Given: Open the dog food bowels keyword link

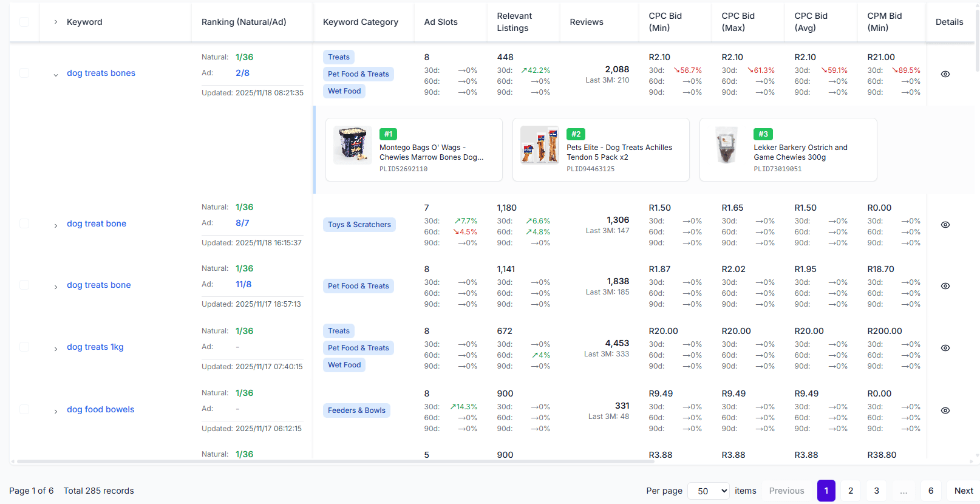Looking at the screenshot, I should [x=101, y=409].
